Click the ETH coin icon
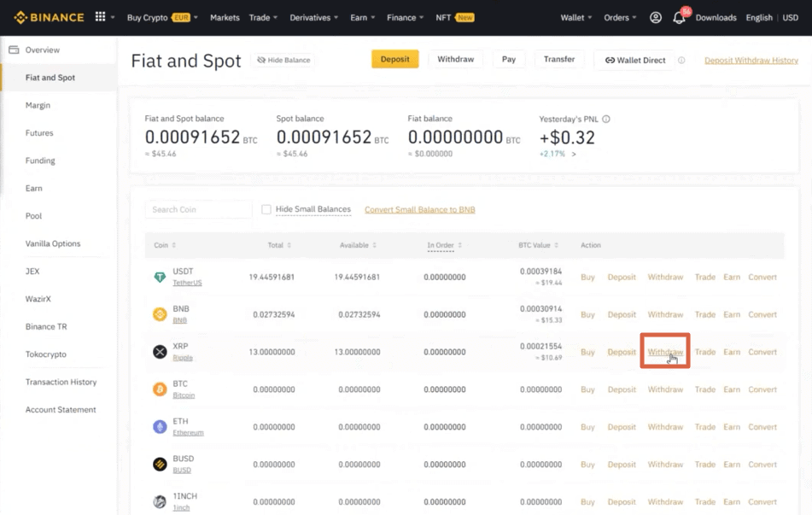This screenshot has width=812, height=515. pos(160,427)
